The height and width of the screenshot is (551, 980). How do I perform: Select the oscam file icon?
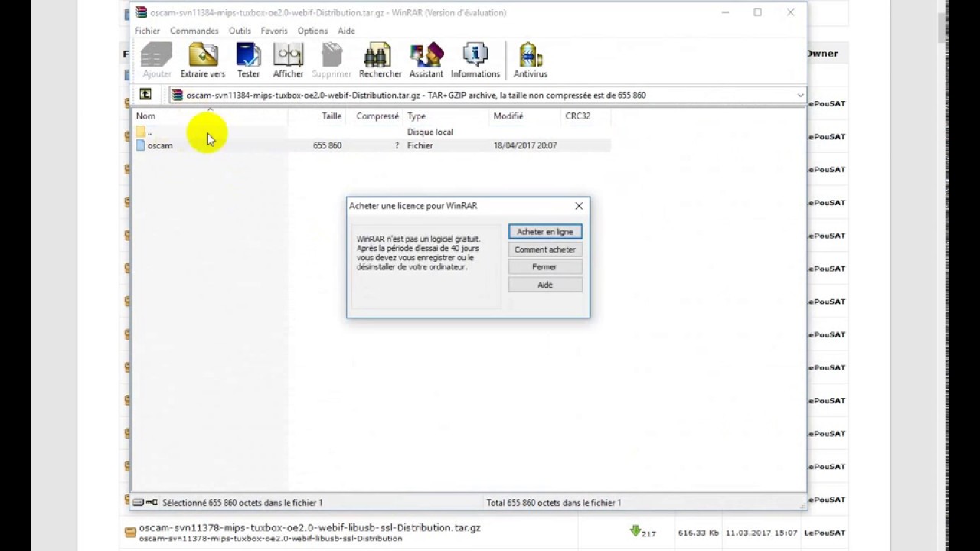click(x=140, y=145)
